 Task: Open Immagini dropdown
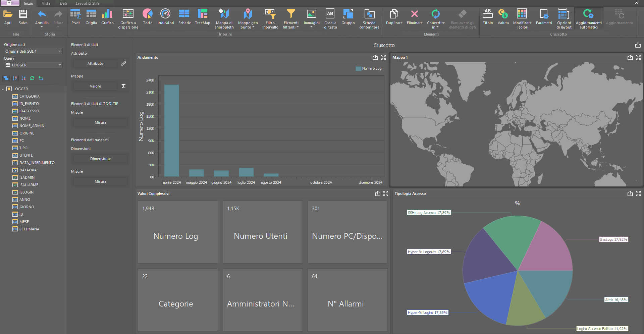(312, 19)
